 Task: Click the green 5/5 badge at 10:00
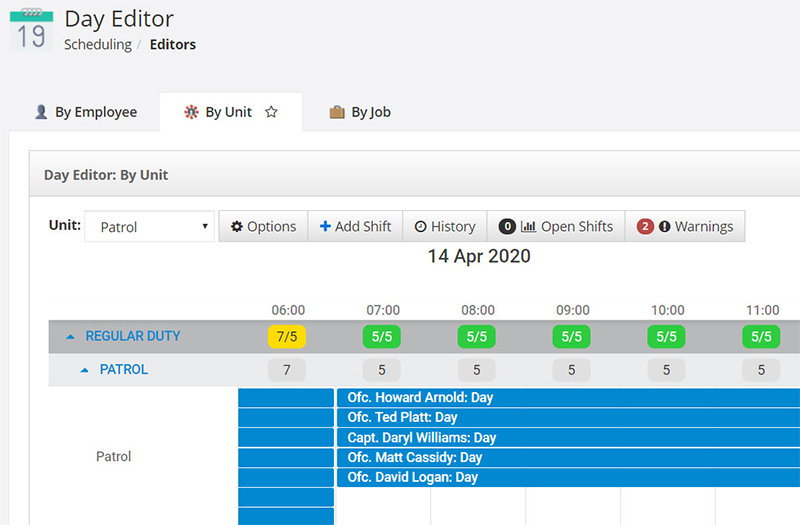(x=666, y=337)
